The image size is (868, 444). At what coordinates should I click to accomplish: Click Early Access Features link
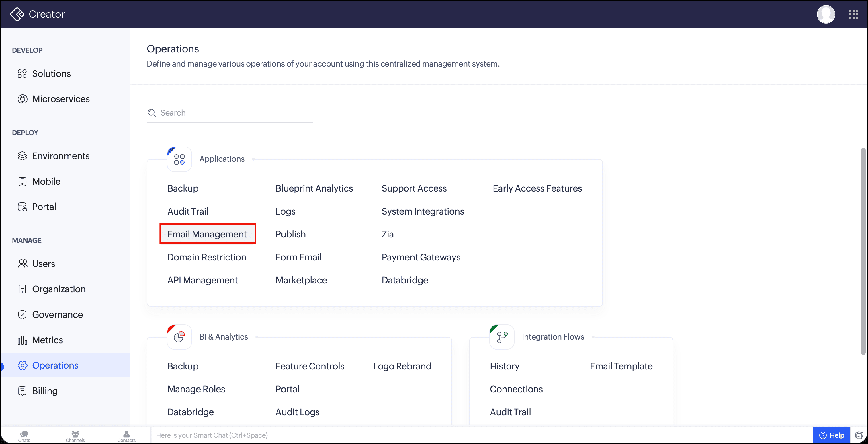[537, 188]
